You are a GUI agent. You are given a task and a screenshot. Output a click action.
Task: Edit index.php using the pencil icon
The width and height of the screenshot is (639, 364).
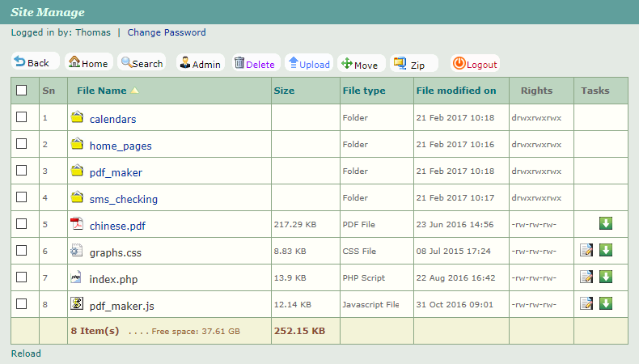[586, 277]
